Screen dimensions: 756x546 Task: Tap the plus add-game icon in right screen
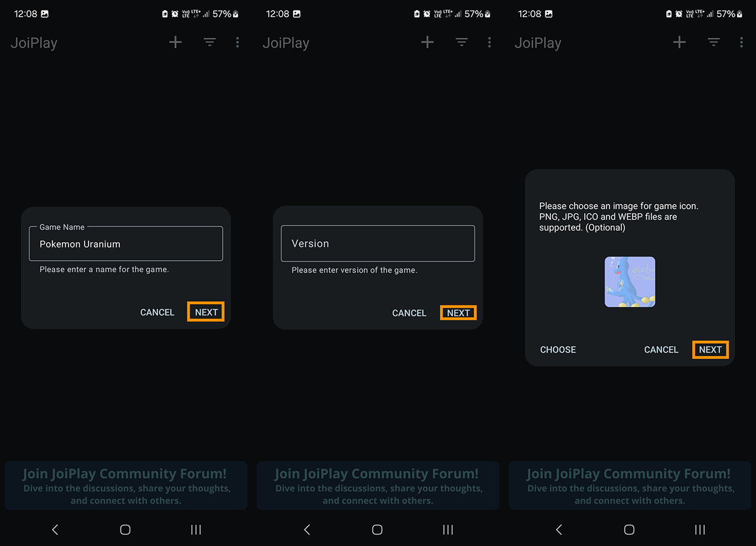(680, 42)
